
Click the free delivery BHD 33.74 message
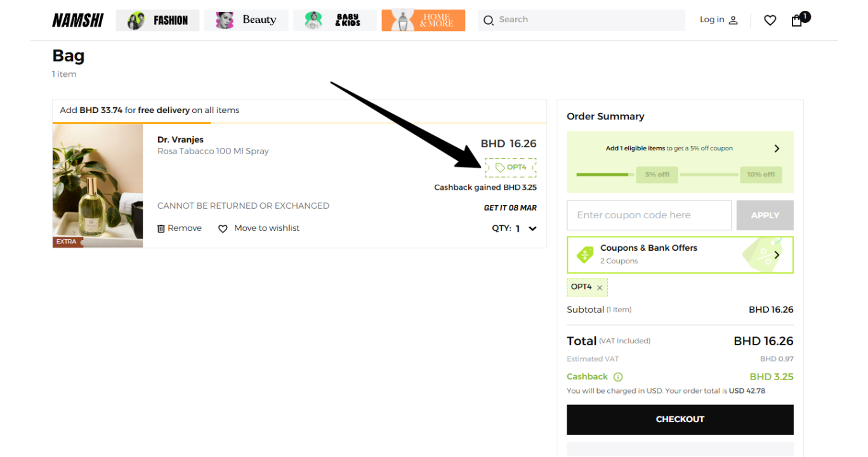click(150, 110)
